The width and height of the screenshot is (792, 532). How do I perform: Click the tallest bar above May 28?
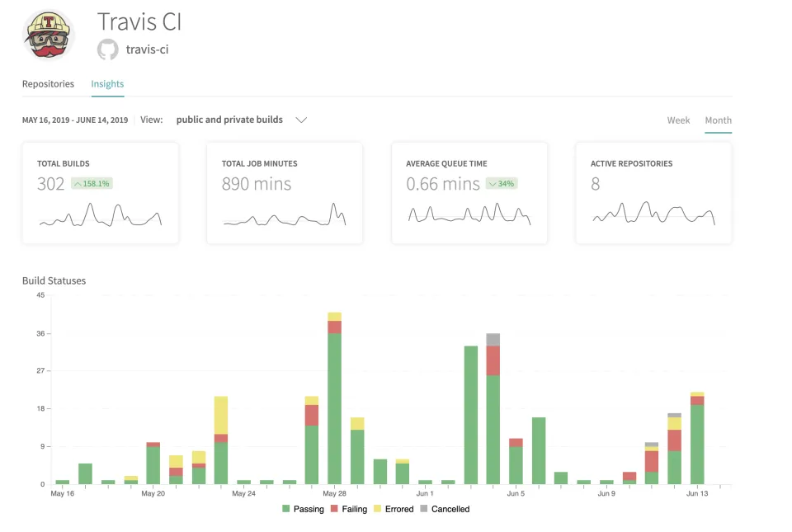pyautogui.click(x=334, y=398)
